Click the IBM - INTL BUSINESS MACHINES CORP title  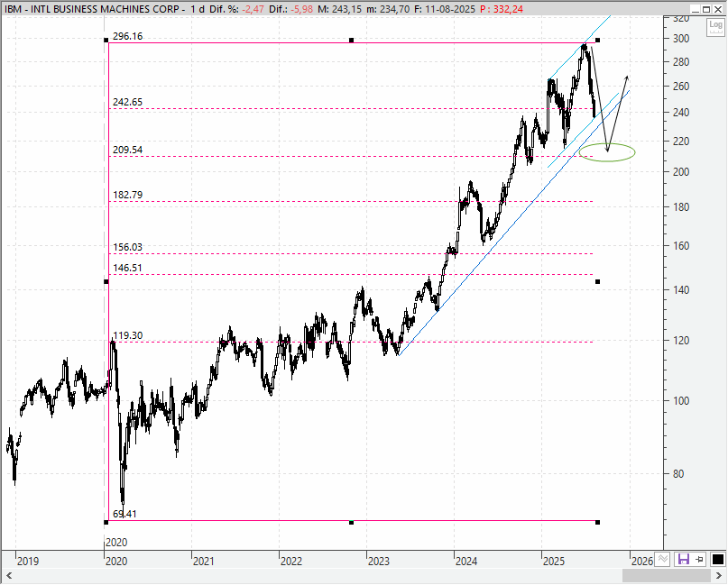click(x=94, y=9)
